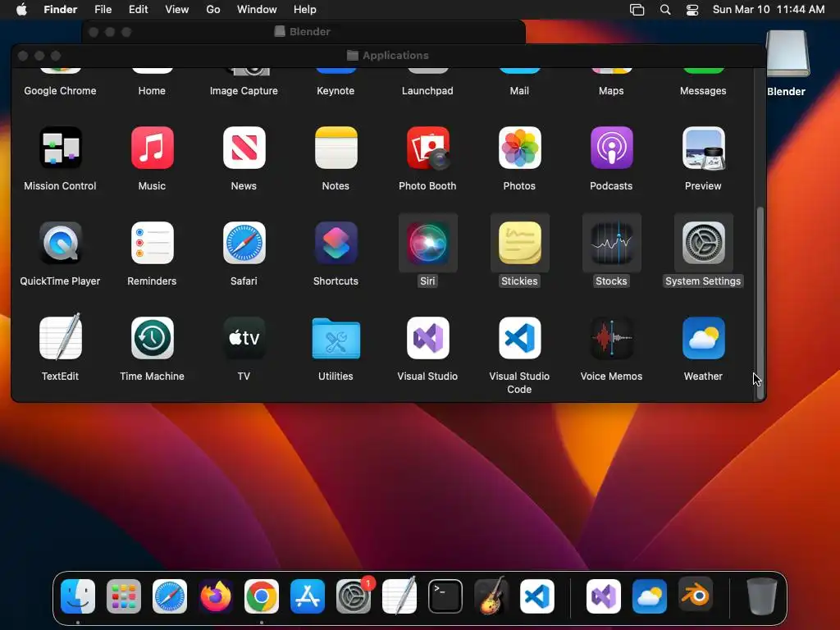Open Photo Booth in Applications

(427, 148)
